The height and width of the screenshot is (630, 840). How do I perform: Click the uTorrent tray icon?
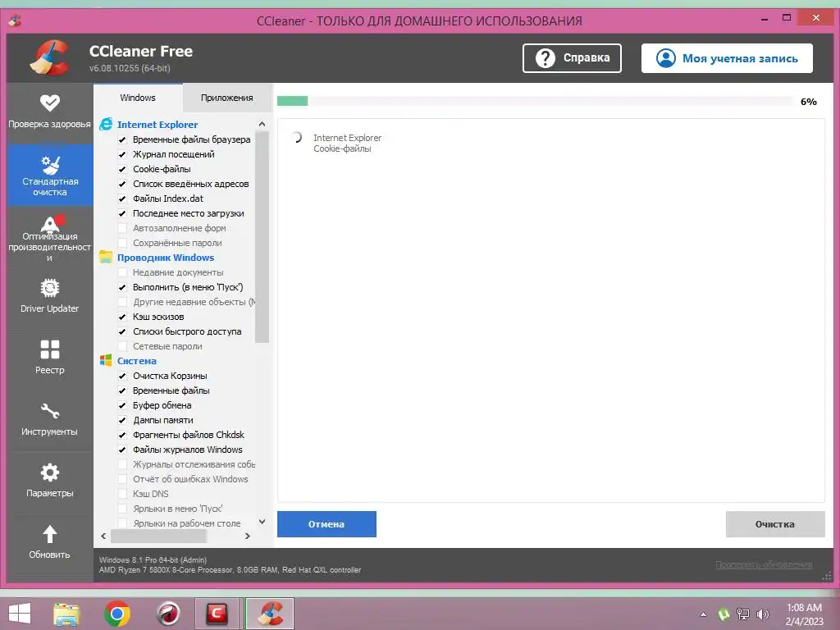tap(724, 614)
